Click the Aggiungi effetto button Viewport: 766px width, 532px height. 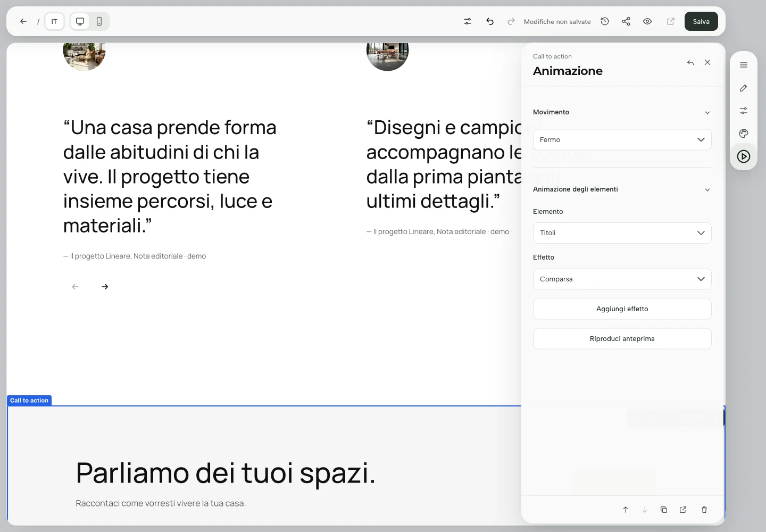pos(622,309)
